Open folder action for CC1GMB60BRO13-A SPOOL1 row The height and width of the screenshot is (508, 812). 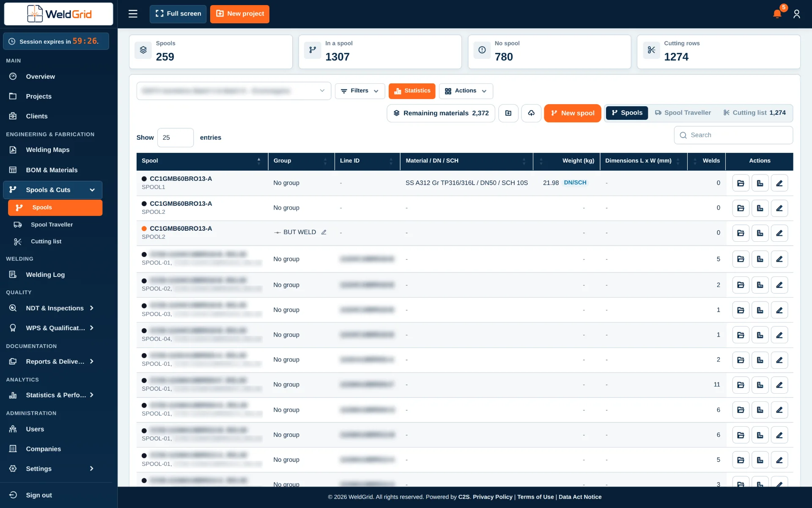pos(741,183)
